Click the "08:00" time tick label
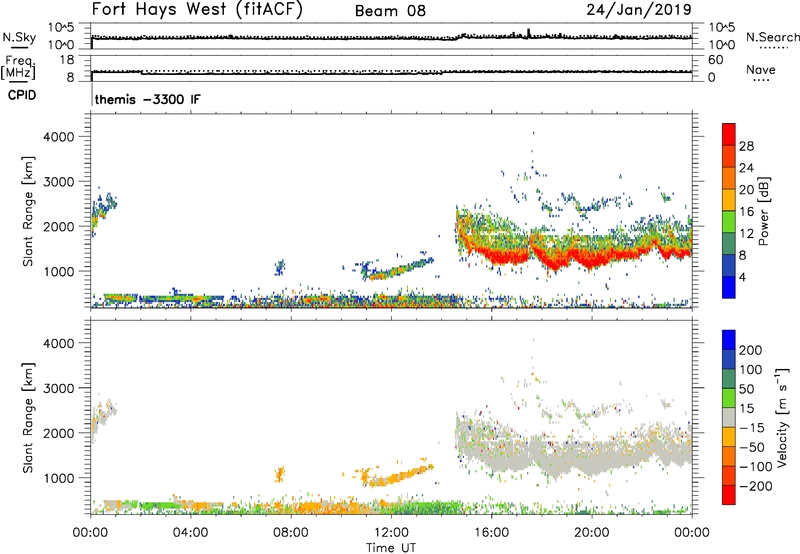 coord(291,533)
